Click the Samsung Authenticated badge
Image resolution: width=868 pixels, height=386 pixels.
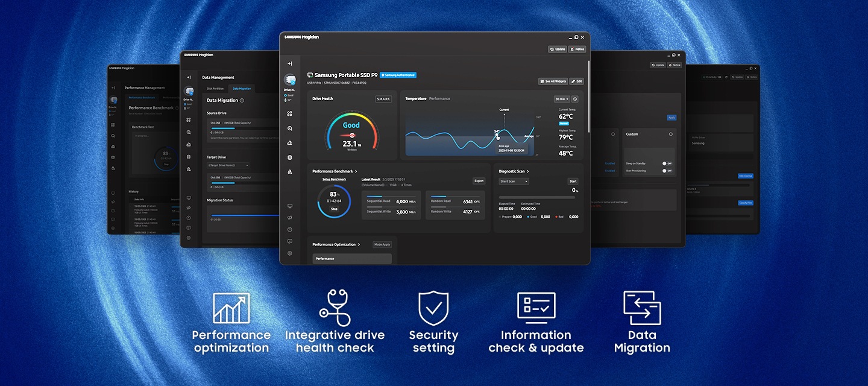[x=398, y=75]
